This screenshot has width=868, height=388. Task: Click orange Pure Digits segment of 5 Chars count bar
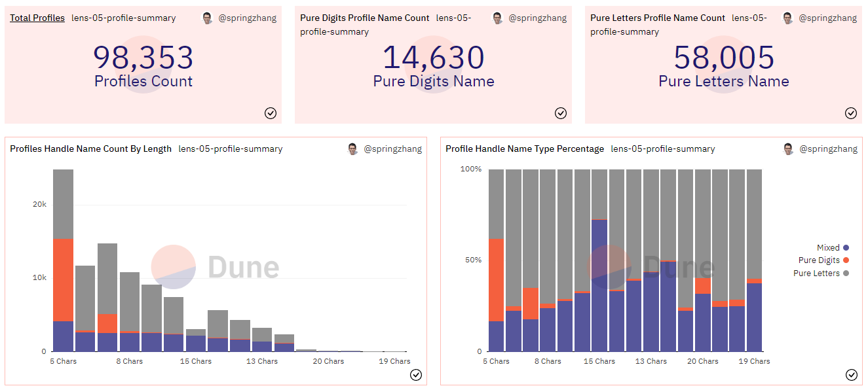tap(63, 280)
